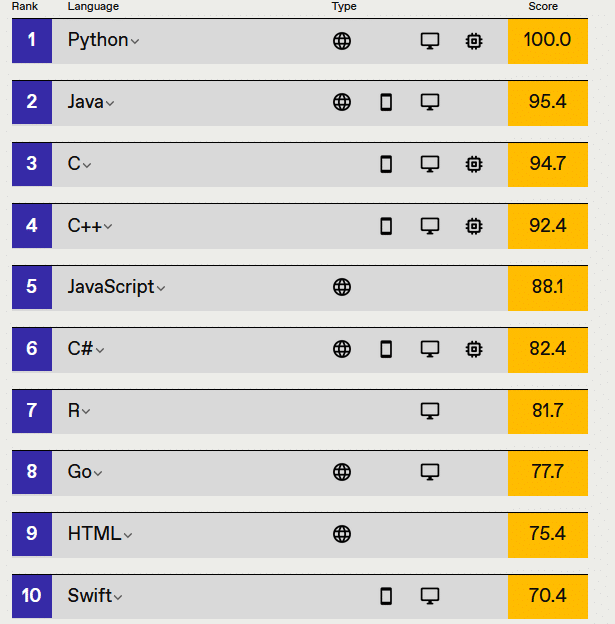This screenshot has width=615, height=624.
Task: Click the embedded chip icon in Python row
Action: pyautogui.click(x=474, y=41)
